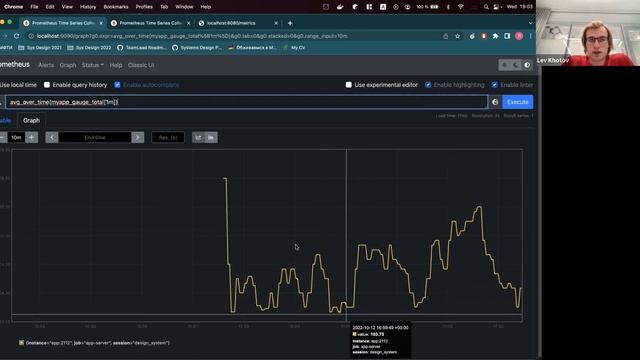Click the 10m range input

coord(16,138)
